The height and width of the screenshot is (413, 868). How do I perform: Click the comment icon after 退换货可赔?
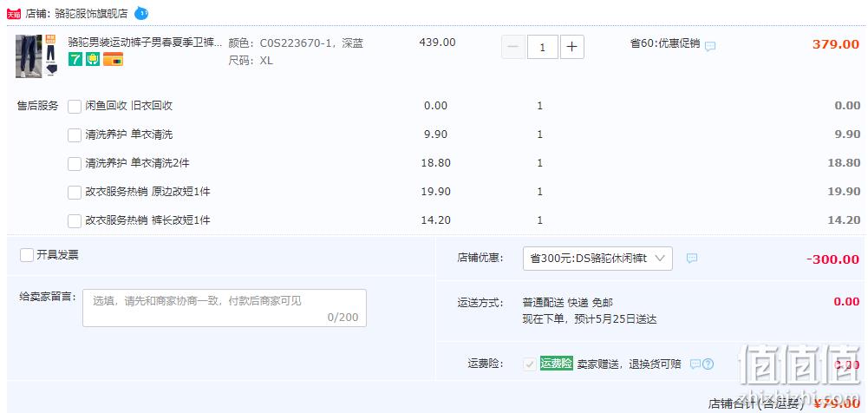[x=695, y=364]
